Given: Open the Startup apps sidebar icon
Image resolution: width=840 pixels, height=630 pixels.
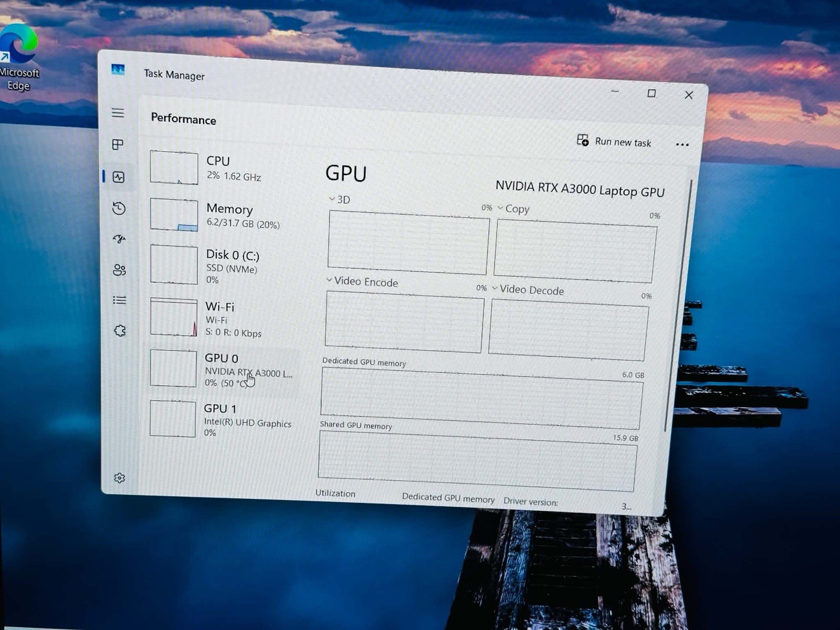Looking at the screenshot, I should [x=119, y=239].
